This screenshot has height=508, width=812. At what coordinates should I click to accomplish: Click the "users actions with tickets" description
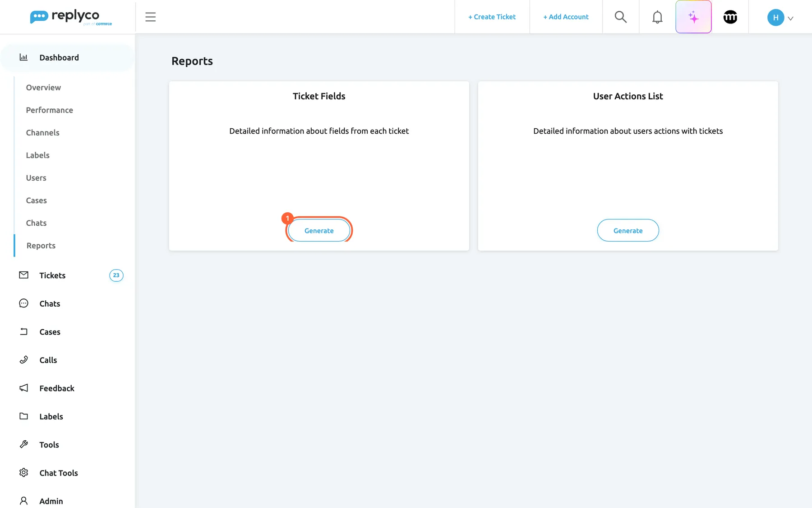[628, 131]
